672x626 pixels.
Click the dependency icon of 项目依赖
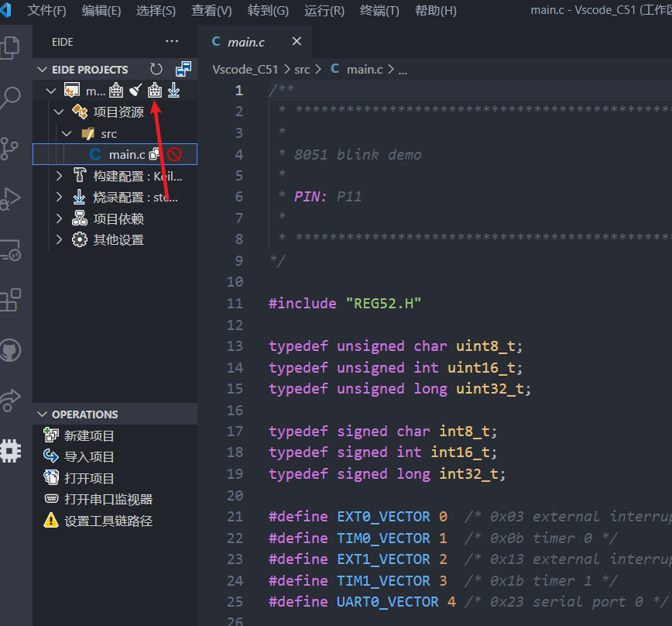click(80, 218)
